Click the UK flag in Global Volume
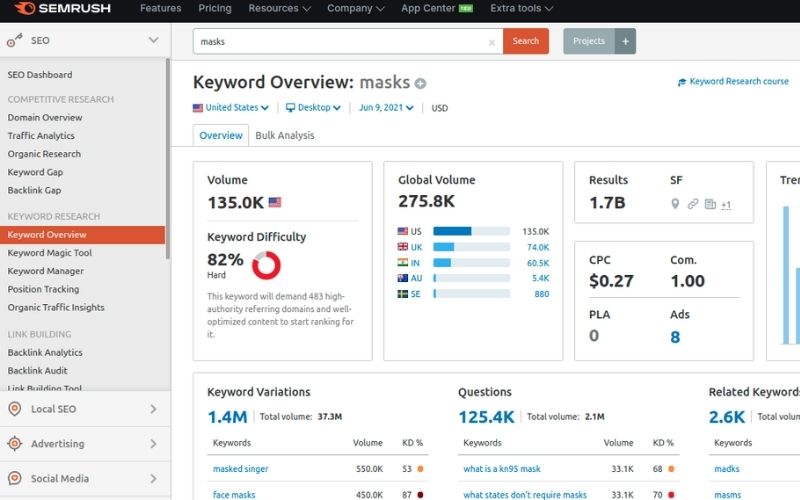 [403, 247]
